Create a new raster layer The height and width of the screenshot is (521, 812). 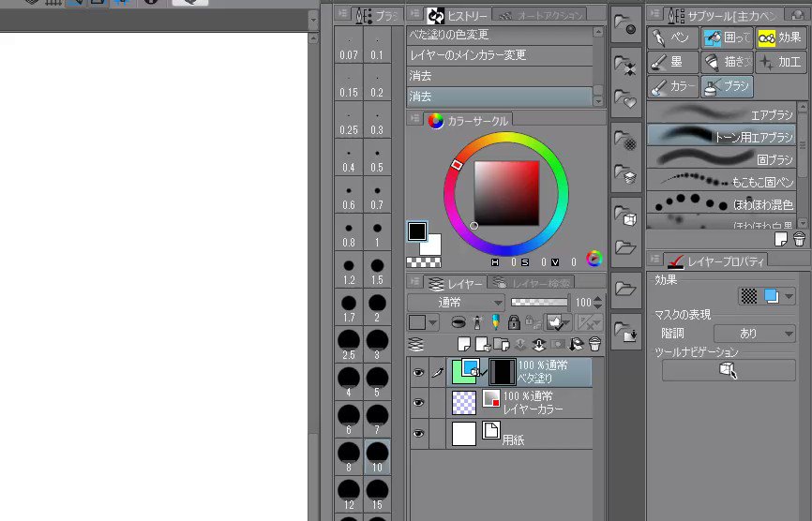pyautogui.click(x=464, y=344)
